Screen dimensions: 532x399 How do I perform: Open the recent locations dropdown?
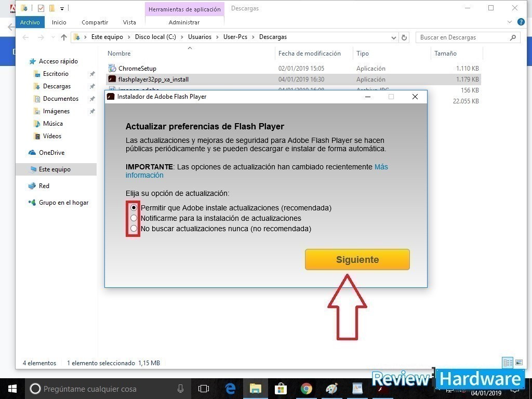click(52, 37)
